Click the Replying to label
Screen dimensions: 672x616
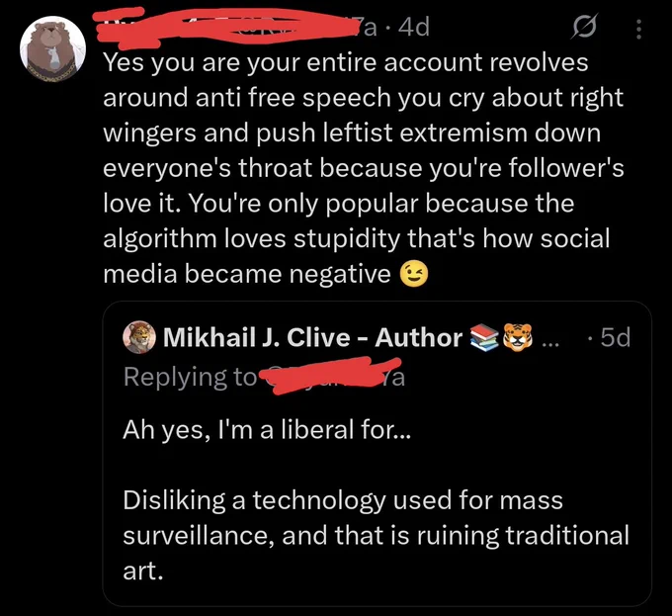point(190,378)
